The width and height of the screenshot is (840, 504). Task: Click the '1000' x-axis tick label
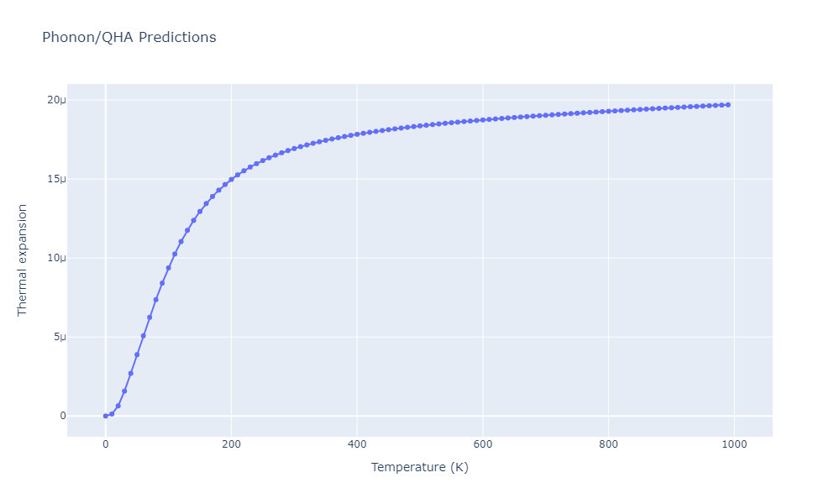(x=734, y=444)
